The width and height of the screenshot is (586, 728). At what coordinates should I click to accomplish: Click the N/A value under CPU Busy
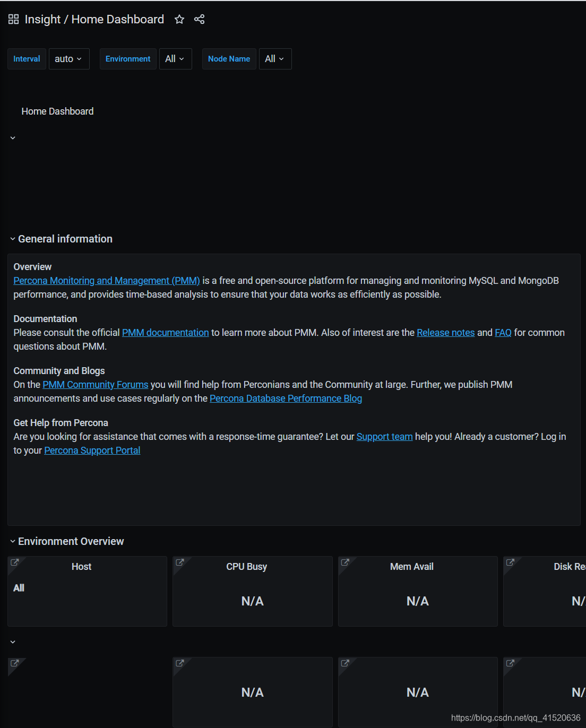point(253,601)
